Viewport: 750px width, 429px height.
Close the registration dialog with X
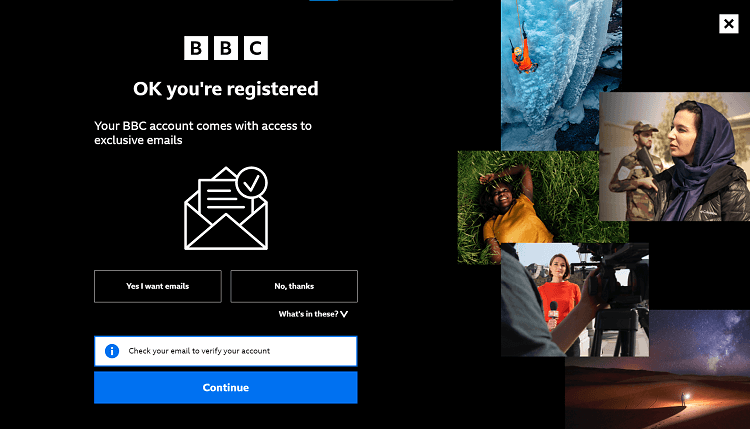728,23
